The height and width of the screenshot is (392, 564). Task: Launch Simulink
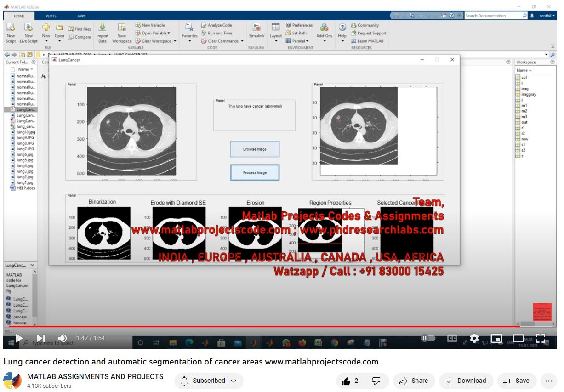pos(256,31)
